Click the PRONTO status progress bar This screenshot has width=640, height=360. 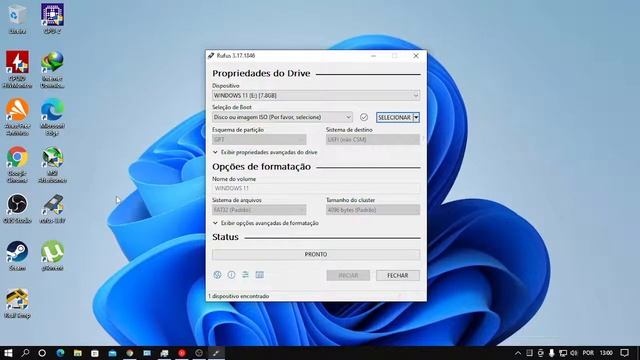coord(316,254)
